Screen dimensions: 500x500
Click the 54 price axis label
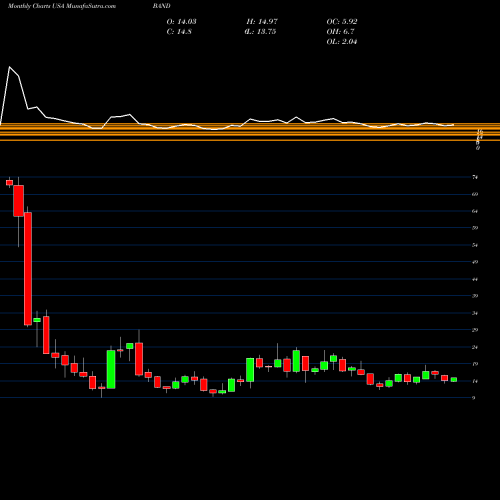(475, 245)
